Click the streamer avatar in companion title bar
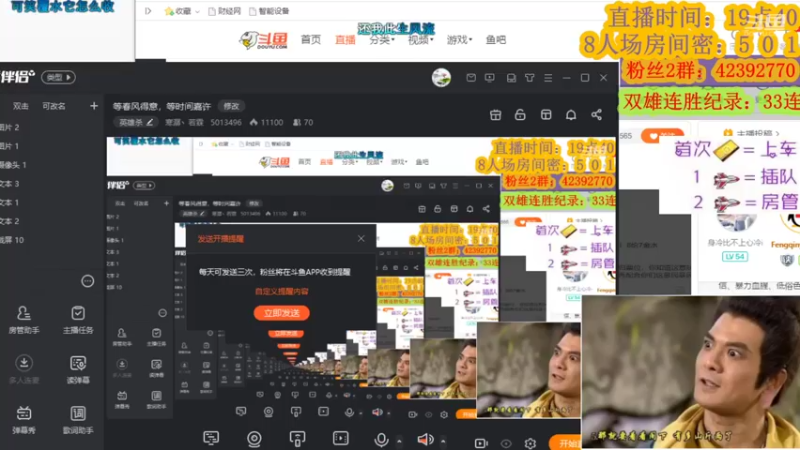This screenshot has width=800, height=450. [441, 78]
